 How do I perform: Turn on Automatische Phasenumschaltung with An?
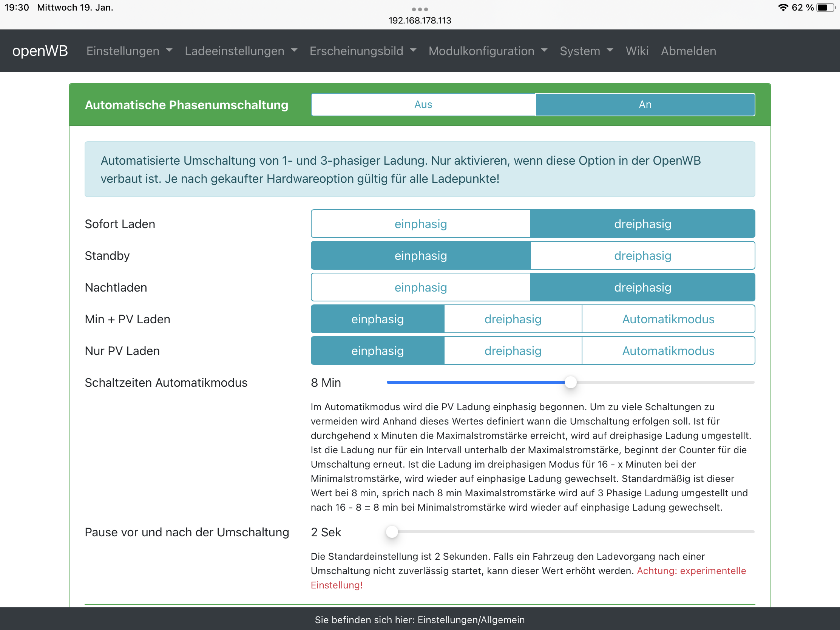point(645,104)
